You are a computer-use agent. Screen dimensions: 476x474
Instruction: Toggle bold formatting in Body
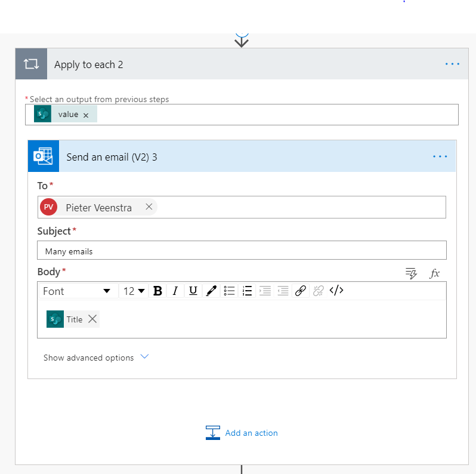tap(157, 291)
